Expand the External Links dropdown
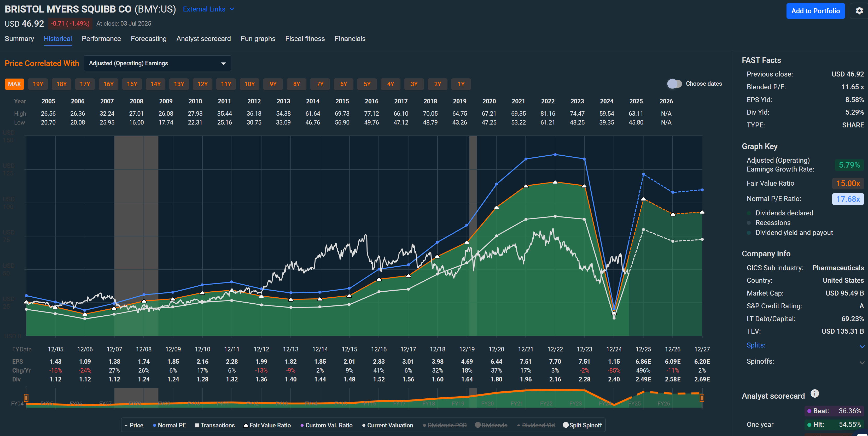Image resolution: width=868 pixels, height=436 pixels. tap(208, 9)
